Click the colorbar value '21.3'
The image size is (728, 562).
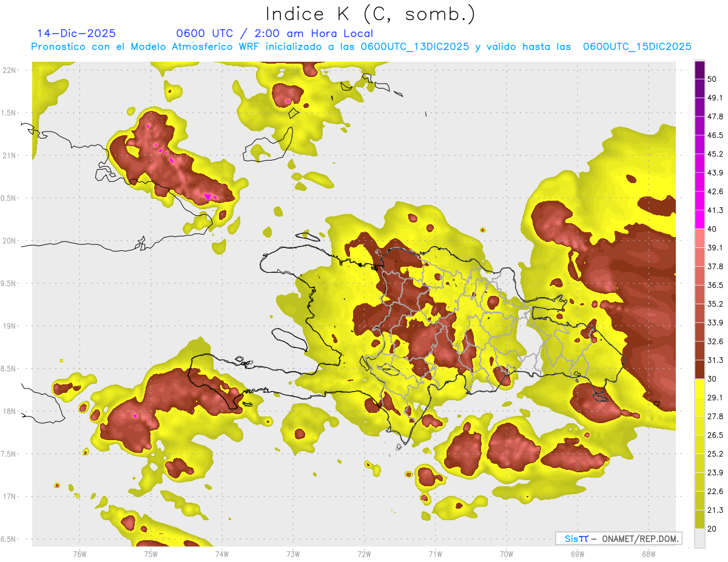pyautogui.click(x=715, y=510)
